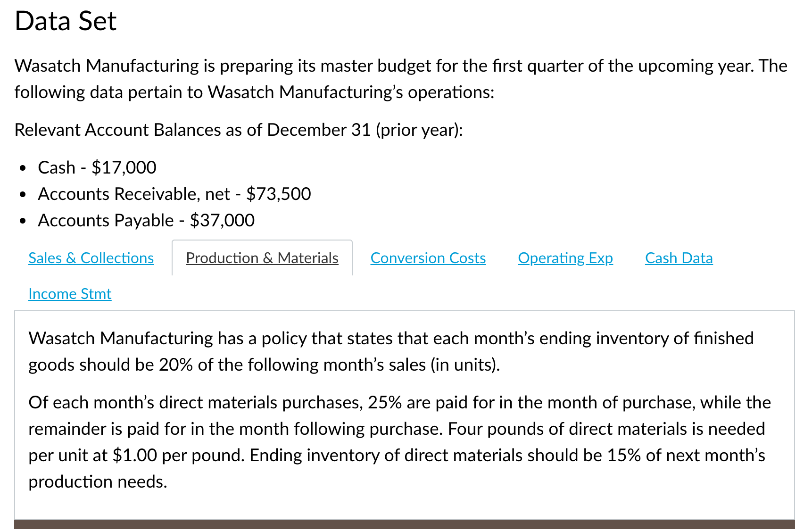
Task: Click the $73,500 receivable amount
Action: tap(279, 194)
